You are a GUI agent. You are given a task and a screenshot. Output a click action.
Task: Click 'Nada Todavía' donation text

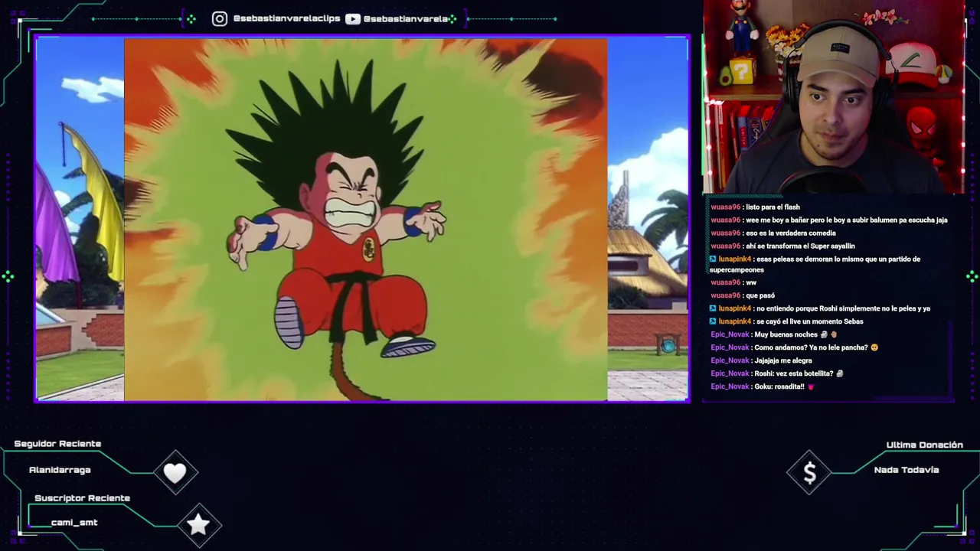point(906,470)
